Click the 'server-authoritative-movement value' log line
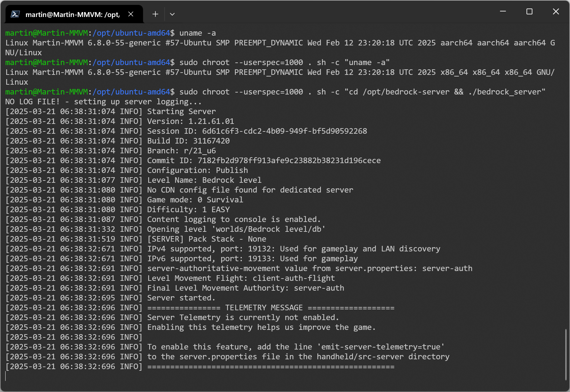The image size is (570, 392). click(x=310, y=268)
